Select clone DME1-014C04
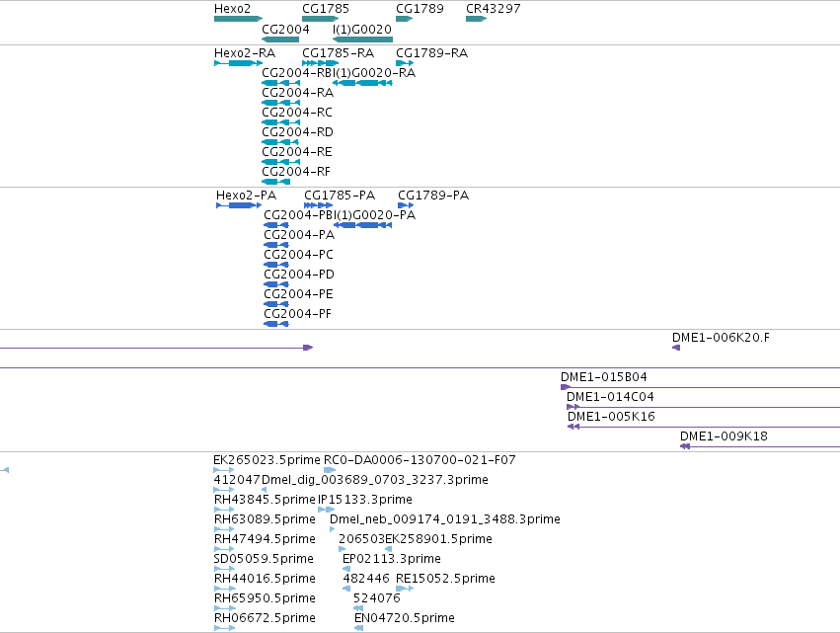Viewport: 840px width, 633px height. tap(704, 407)
